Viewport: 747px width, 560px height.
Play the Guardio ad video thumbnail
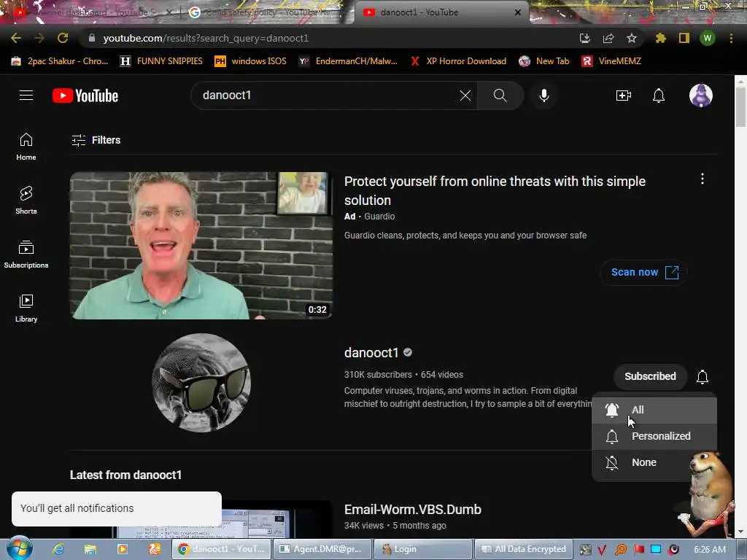(x=201, y=245)
